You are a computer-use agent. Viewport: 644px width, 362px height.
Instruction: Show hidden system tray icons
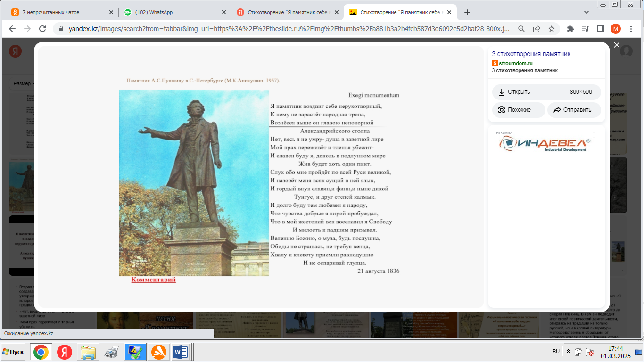tap(568, 352)
